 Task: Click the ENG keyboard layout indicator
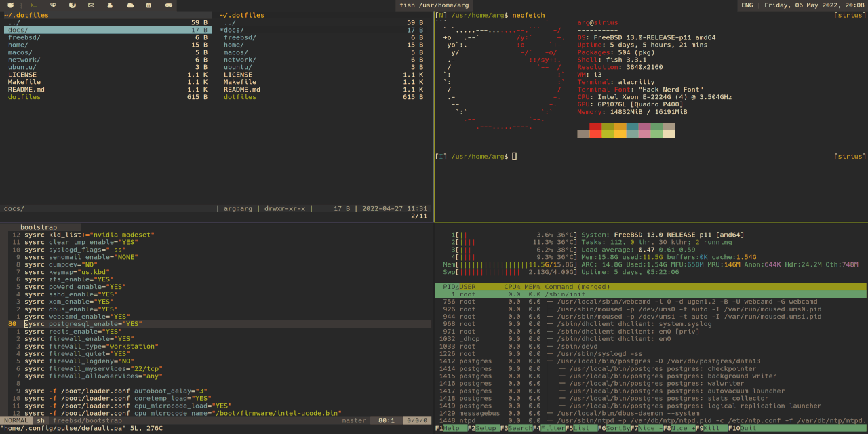747,5
